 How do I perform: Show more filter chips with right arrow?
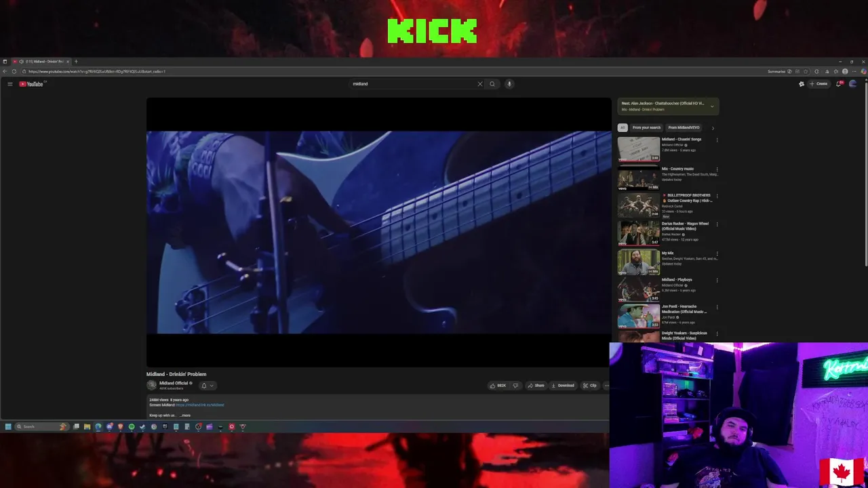(713, 127)
